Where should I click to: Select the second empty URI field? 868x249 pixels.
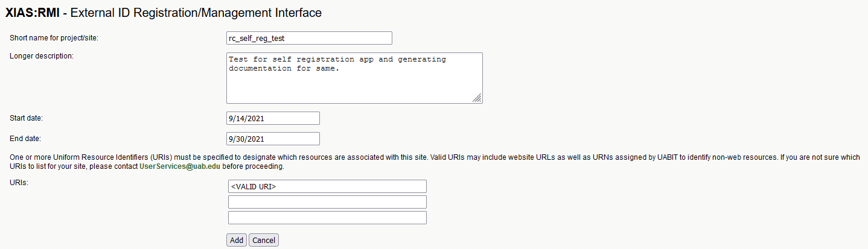[327, 202]
